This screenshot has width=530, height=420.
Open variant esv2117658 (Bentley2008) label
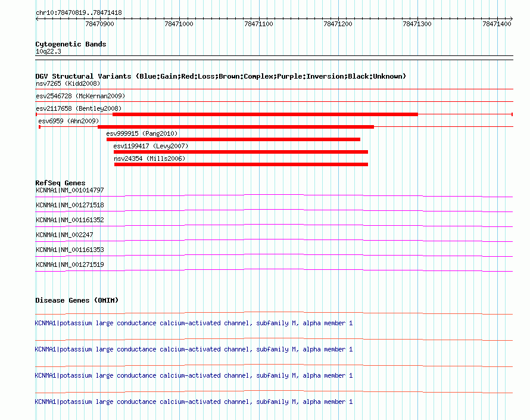(x=79, y=108)
